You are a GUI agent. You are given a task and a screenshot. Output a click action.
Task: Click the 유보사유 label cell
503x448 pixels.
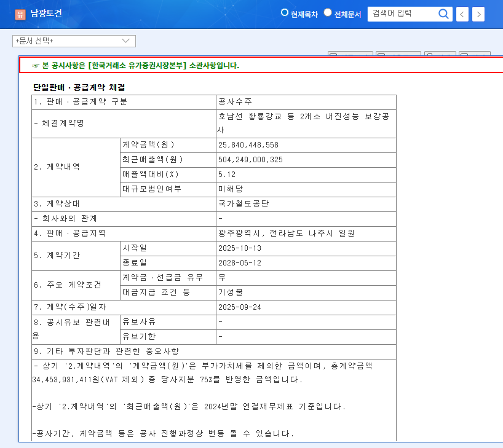(168, 322)
